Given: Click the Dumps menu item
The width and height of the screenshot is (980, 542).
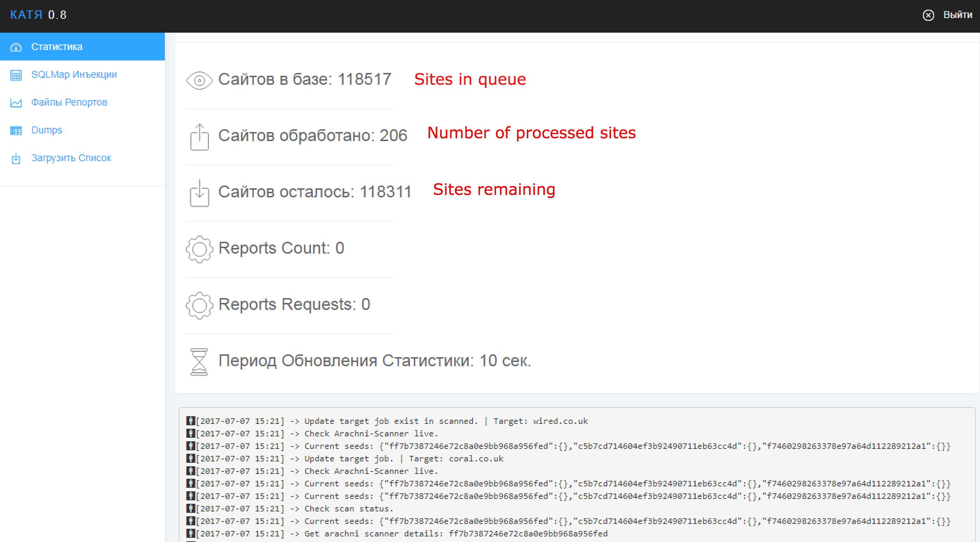Looking at the screenshot, I should coord(47,130).
